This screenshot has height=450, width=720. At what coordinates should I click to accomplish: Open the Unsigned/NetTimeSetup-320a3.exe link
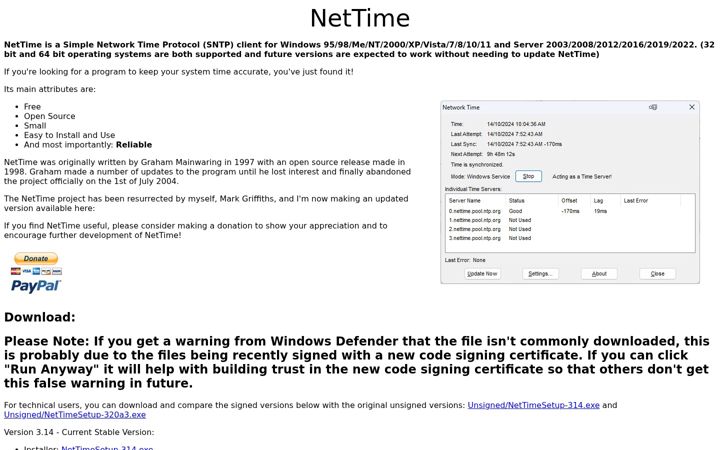pos(75,415)
